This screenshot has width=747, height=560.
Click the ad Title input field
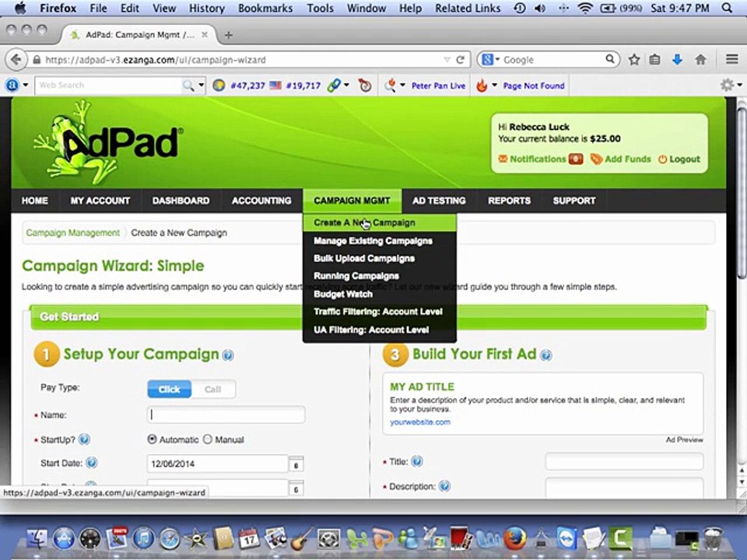(x=624, y=461)
